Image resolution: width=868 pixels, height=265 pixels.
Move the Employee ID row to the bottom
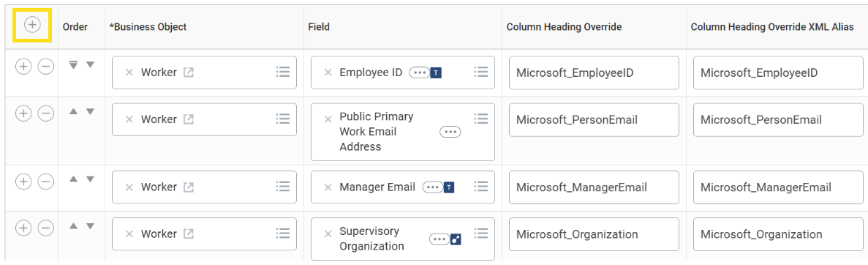[x=74, y=65]
